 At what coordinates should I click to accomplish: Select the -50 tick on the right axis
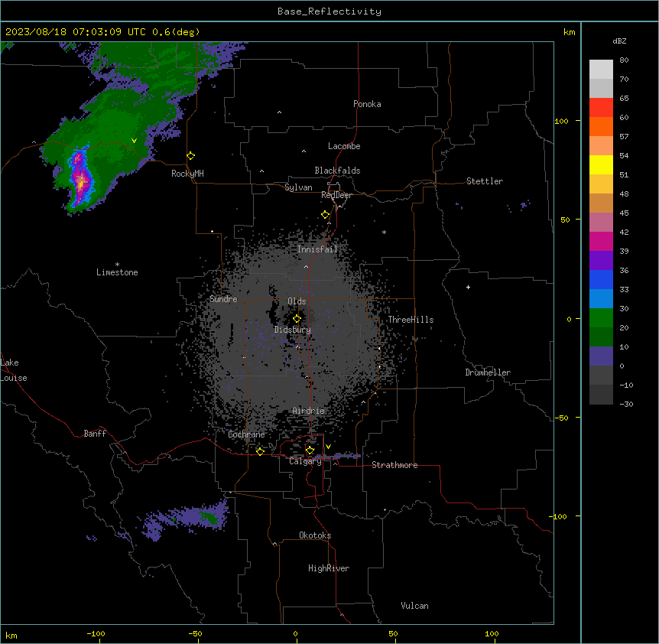561,418
